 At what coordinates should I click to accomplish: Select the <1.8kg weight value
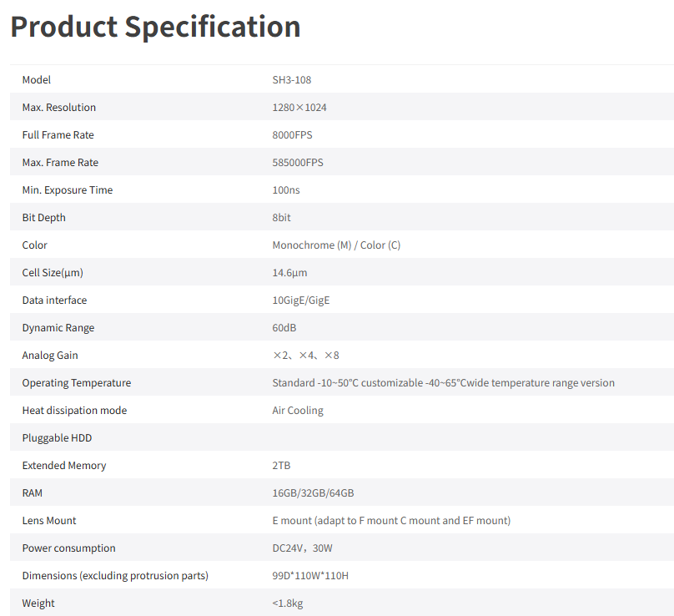[288, 603]
